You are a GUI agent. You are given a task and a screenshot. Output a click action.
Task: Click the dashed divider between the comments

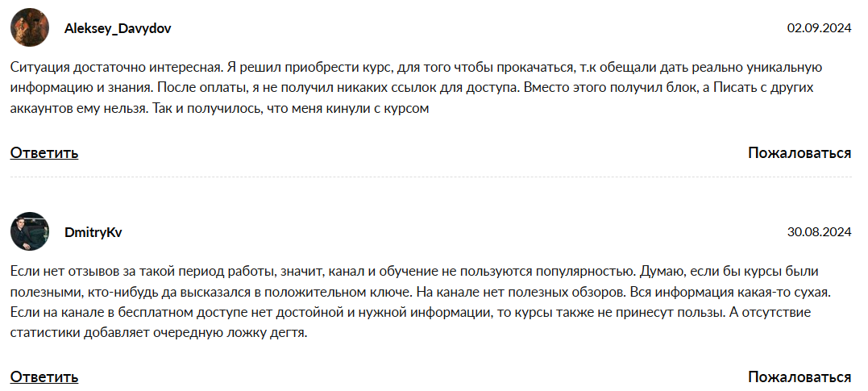point(430,177)
